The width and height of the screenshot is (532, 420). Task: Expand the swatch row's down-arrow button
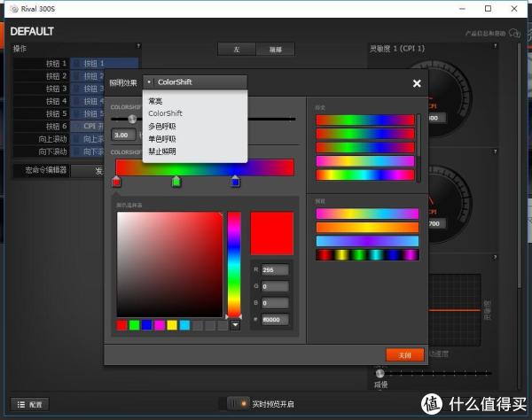[x=235, y=325]
